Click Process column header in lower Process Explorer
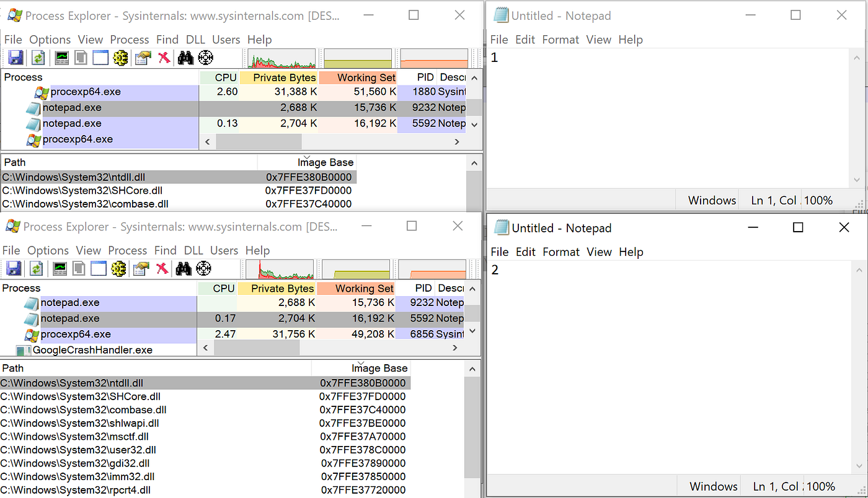This screenshot has height=498, width=868. pos(99,288)
